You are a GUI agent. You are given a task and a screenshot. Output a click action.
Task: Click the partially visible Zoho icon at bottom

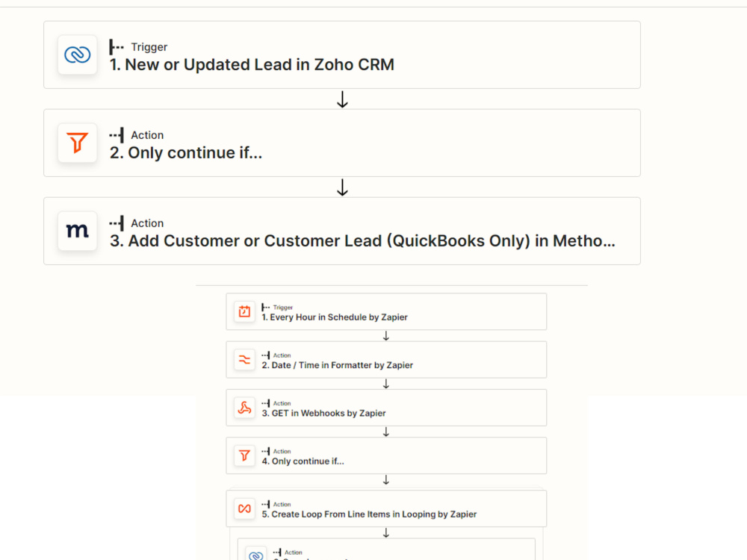click(255, 554)
